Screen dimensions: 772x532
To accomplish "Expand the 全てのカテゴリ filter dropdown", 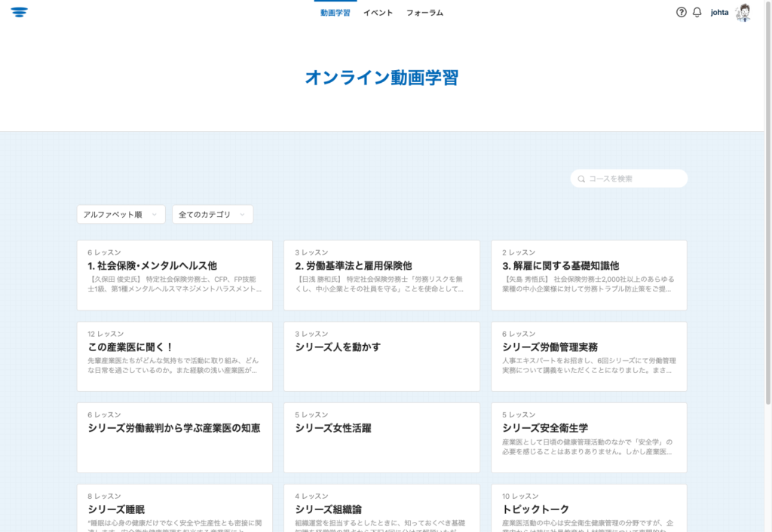I will pyautogui.click(x=213, y=215).
